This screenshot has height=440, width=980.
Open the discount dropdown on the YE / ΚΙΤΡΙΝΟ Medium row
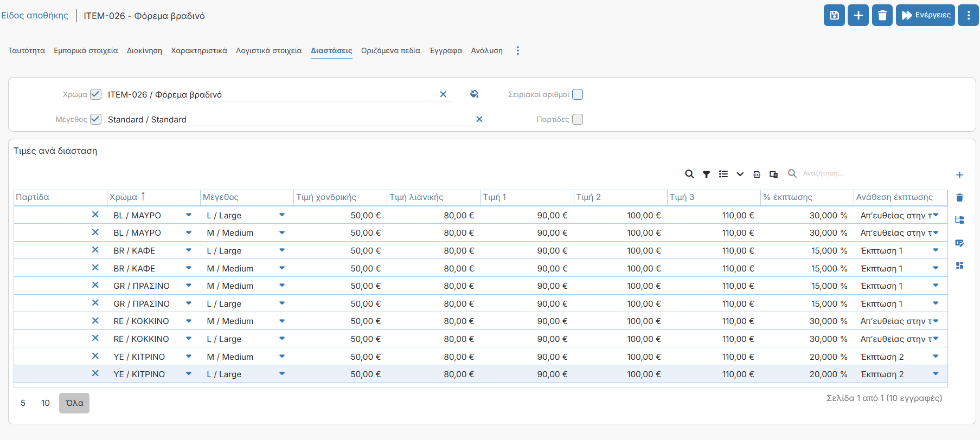tap(936, 357)
